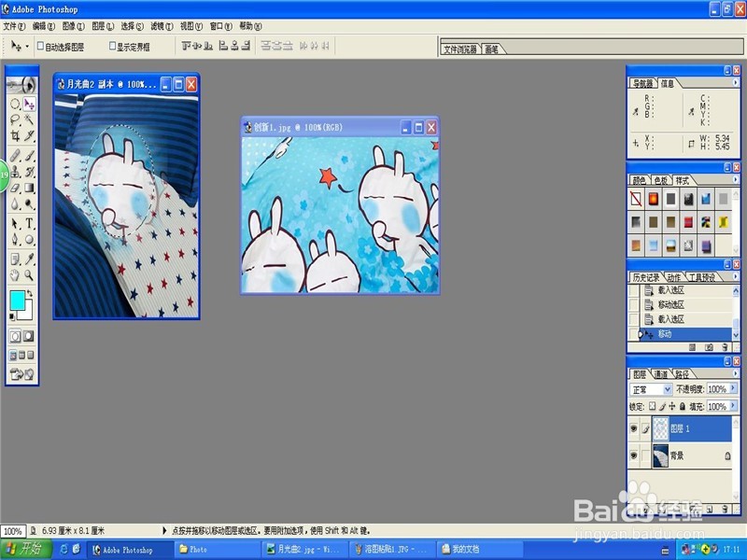This screenshot has width=747, height=560.
Task: Select the Type tool
Action: click(29, 223)
